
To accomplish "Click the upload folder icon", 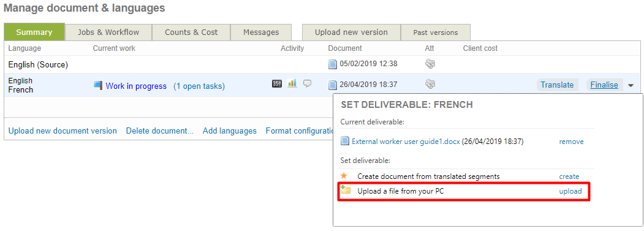I will point(345,189).
